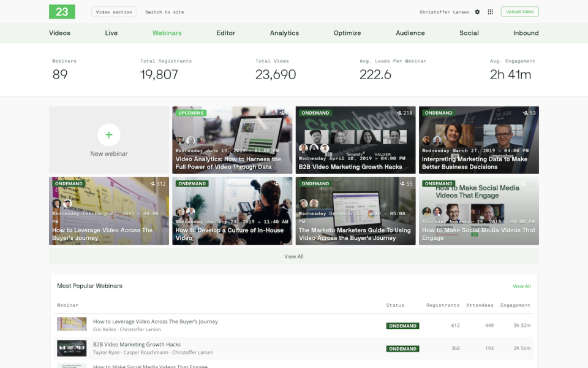Click the upcoming Video Analytics webinar thumbnail
This screenshot has width=588, height=368.
[232, 140]
